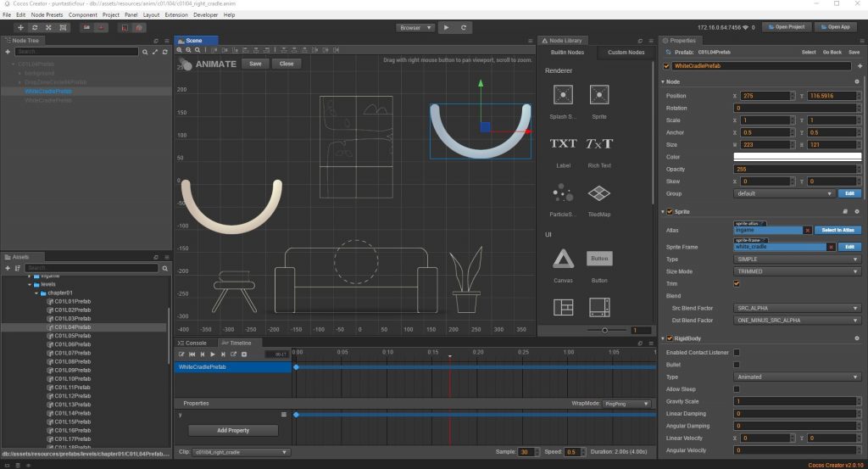Click refresh icon in Node Tree panel
868x469 pixels.
164,53
